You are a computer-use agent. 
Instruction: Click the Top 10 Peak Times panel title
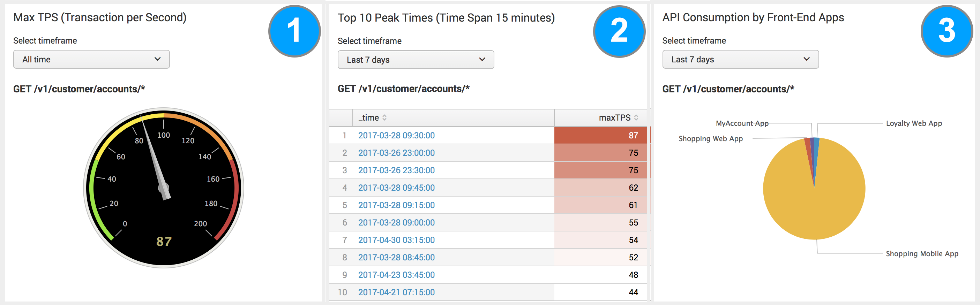pyautogui.click(x=446, y=18)
